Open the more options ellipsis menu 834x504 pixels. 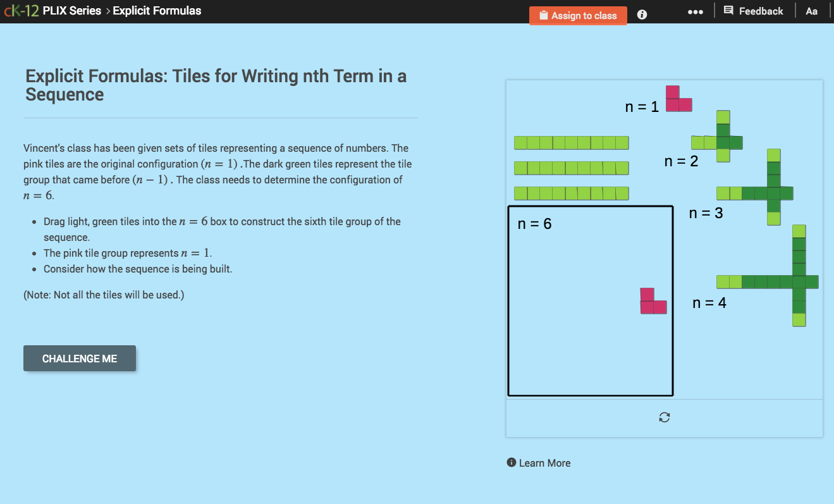(696, 11)
